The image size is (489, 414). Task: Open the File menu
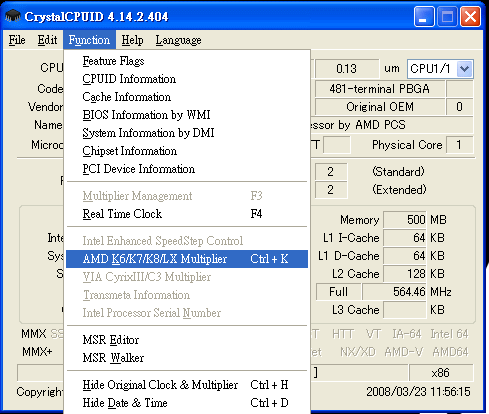pyautogui.click(x=17, y=40)
